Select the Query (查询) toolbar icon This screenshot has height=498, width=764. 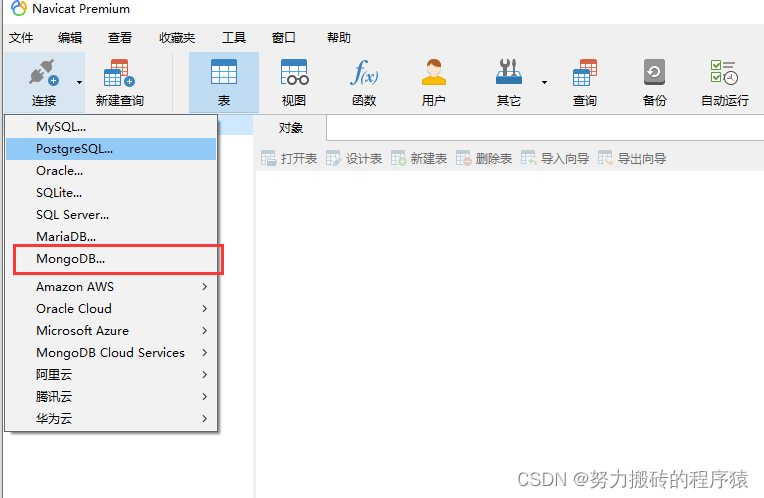585,72
